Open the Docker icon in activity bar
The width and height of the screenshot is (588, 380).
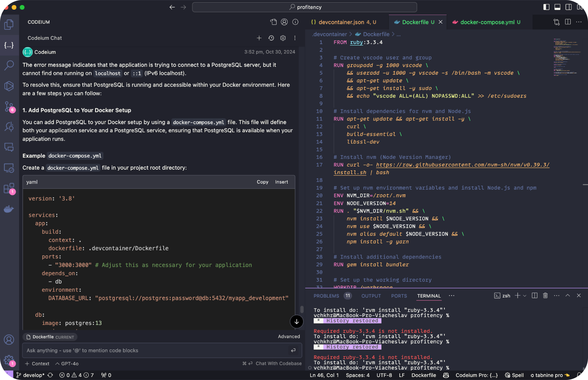[x=9, y=209]
